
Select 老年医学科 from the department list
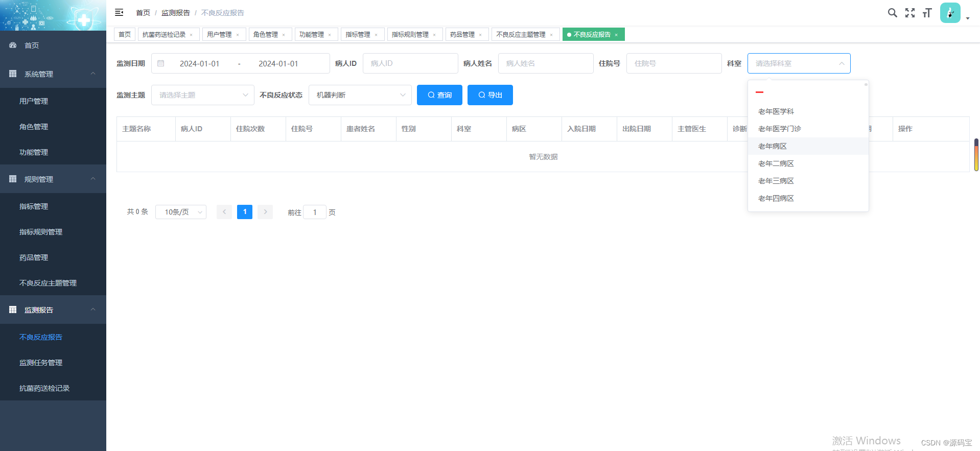coord(808,111)
